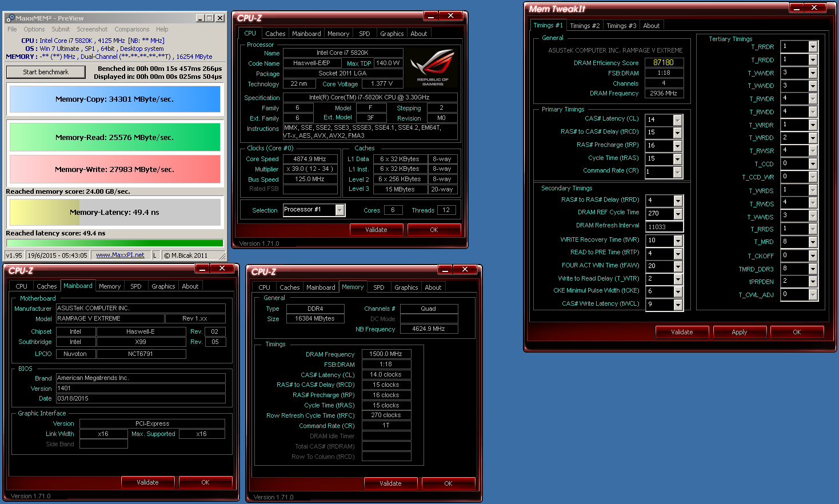Open CAS# Write Latency (tWCL) dropdown
Screen dimensions: 839x504
click(x=678, y=305)
